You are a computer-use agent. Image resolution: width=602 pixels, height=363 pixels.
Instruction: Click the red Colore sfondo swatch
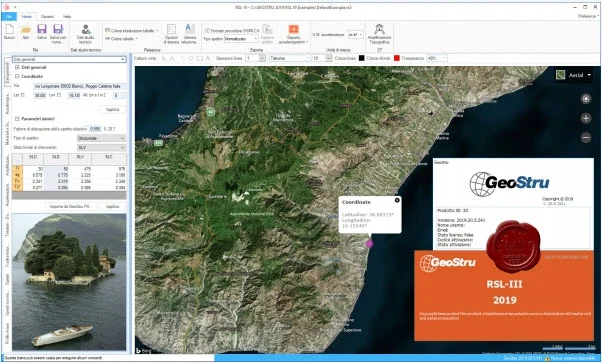tap(397, 58)
